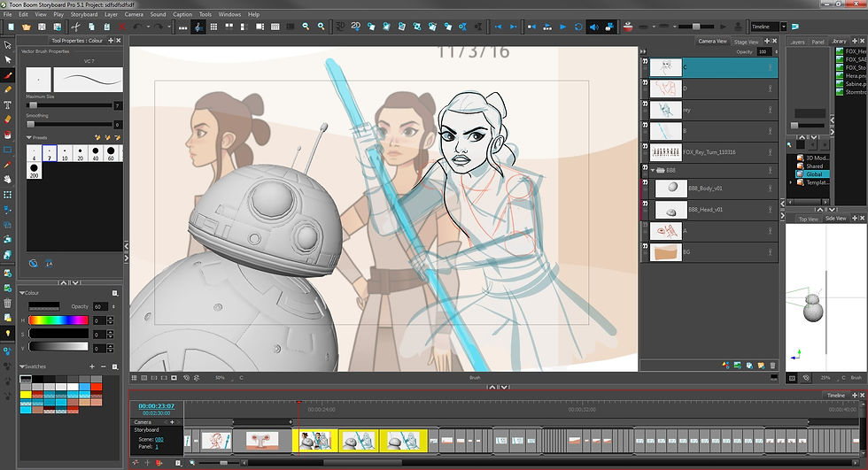Select the Brush tool in left toolbar
This screenshot has width=868, height=470.
[8, 73]
